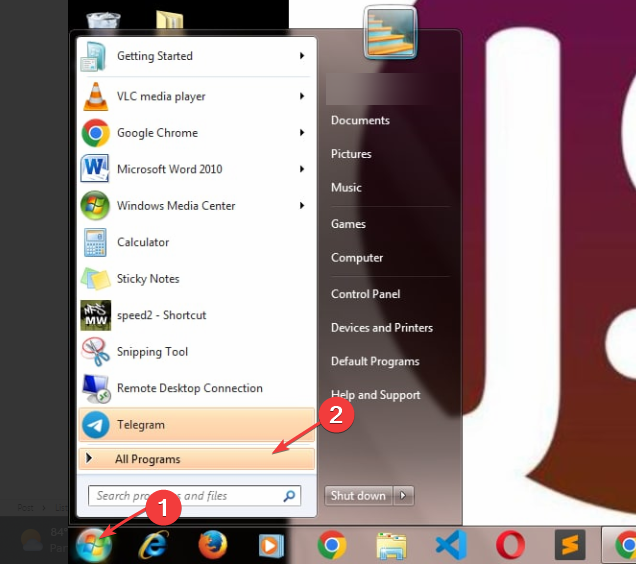Open Control Panel

pyautogui.click(x=365, y=294)
